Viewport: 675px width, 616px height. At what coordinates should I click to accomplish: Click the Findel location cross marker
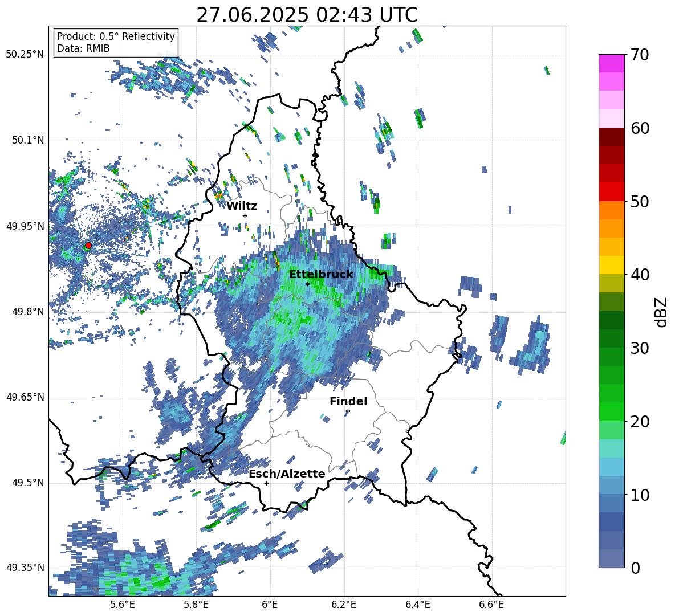(x=348, y=411)
